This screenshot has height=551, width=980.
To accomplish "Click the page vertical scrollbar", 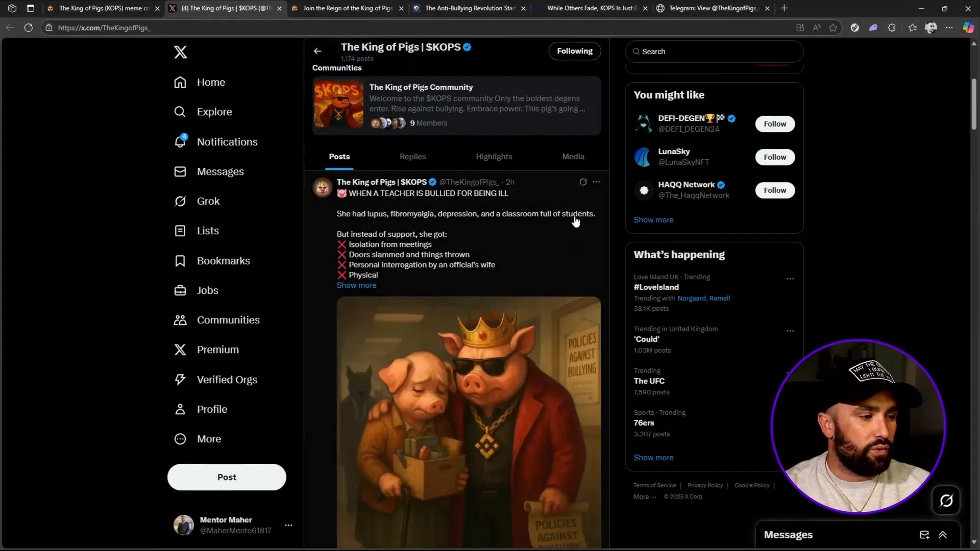I will tap(974, 104).
